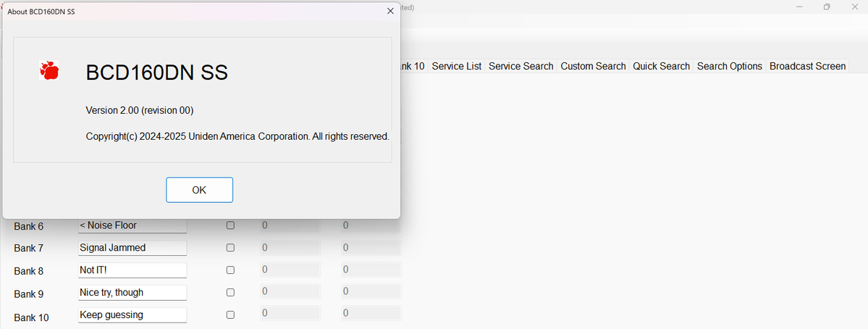Viewport: 868px width, 329px height.
Task: Open the Search Options tab
Action: coord(730,66)
